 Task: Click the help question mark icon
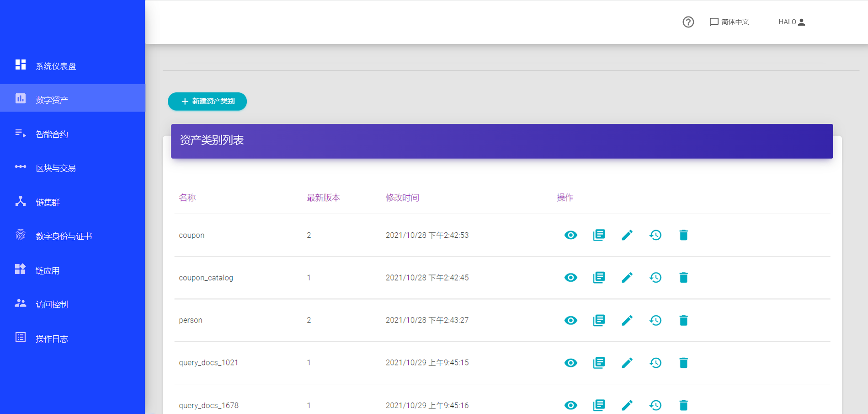click(x=688, y=22)
